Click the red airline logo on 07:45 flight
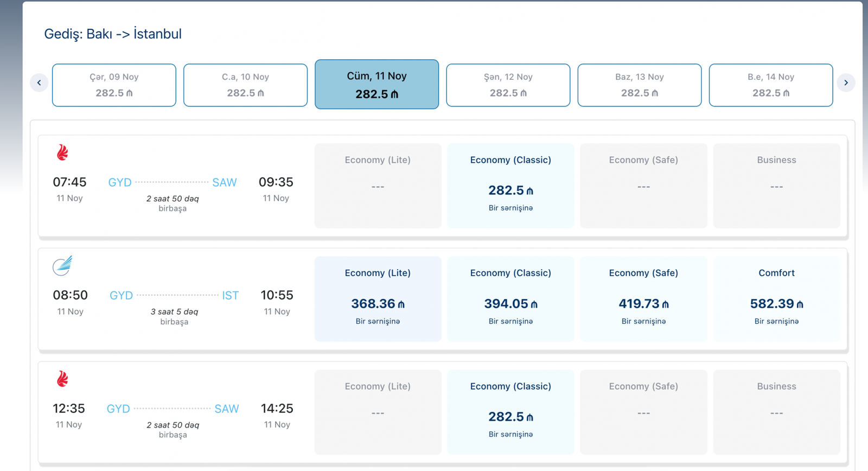This screenshot has width=868, height=471. pyautogui.click(x=63, y=152)
